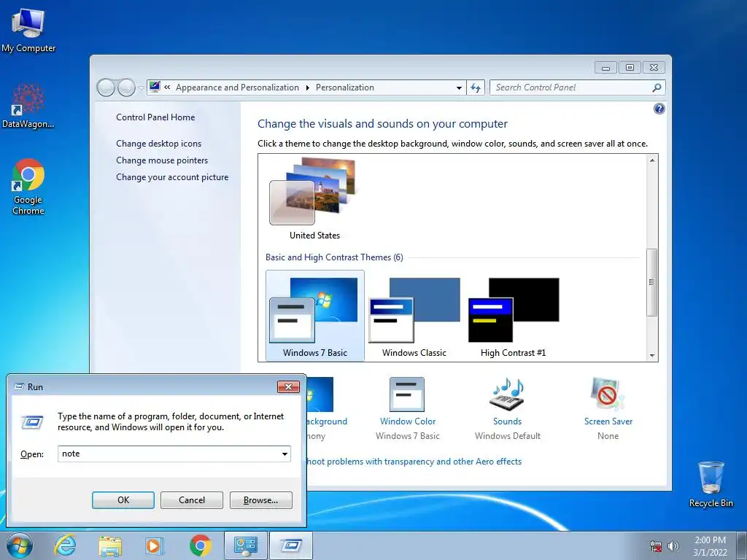
Task: Launch Internet Explorer from taskbar
Action: [x=65, y=545]
